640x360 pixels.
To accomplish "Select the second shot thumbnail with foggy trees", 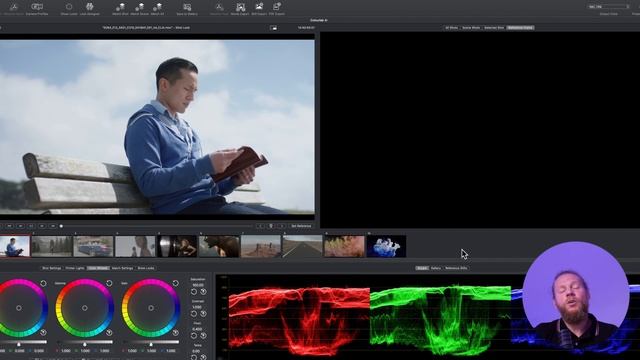I will [x=51, y=246].
